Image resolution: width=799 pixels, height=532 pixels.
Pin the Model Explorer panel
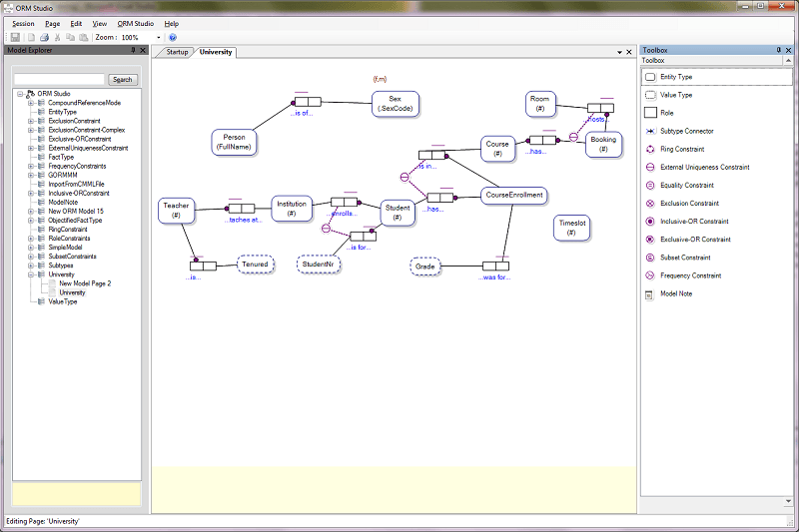coord(133,50)
